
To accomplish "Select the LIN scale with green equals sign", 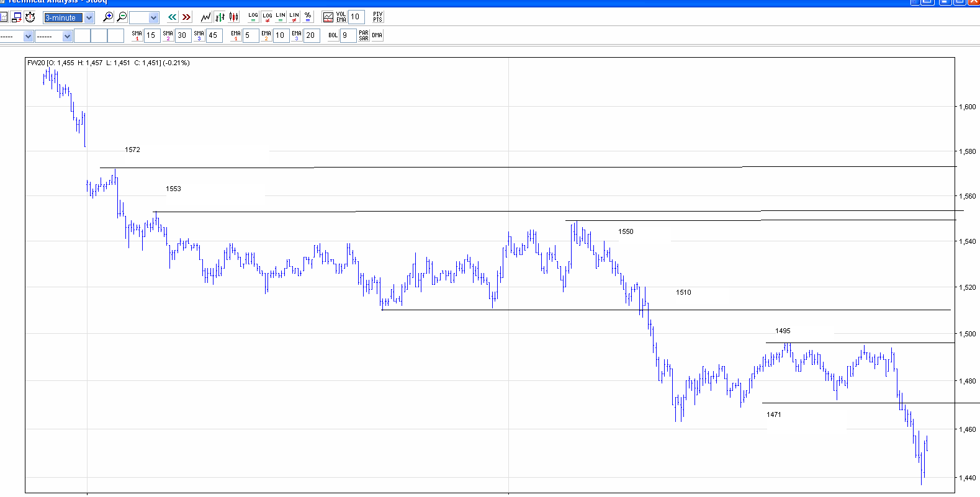I will [281, 17].
